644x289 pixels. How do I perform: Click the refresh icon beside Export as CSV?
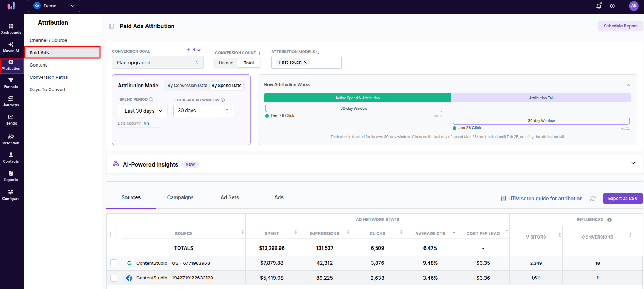[x=593, y=199]
